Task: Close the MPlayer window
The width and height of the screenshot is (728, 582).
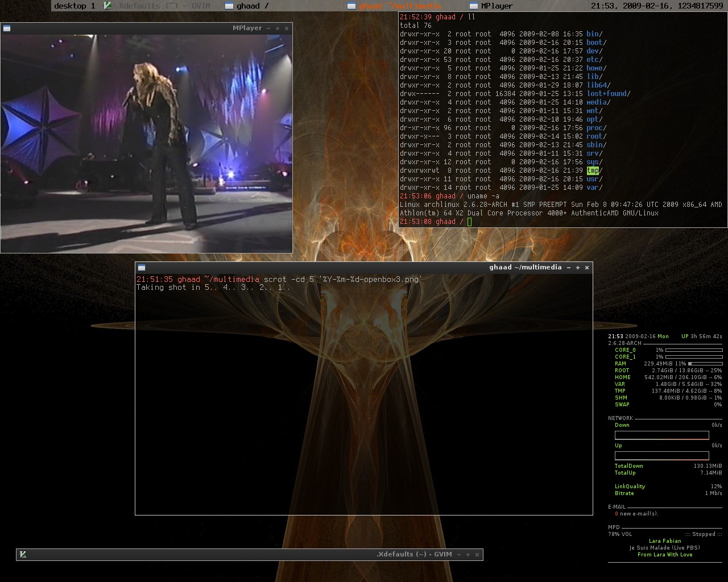Action: point(287,28)
